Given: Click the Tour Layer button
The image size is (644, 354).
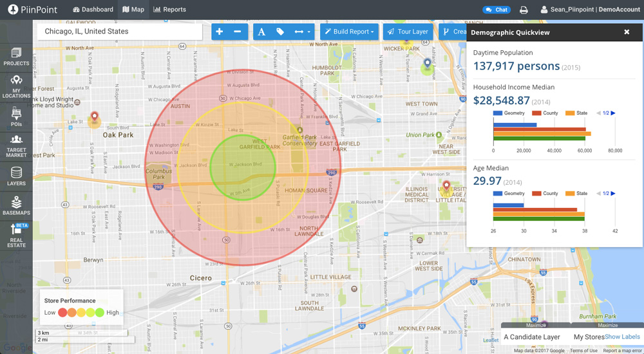Looking at the screenshot, I should pos(407,32).
